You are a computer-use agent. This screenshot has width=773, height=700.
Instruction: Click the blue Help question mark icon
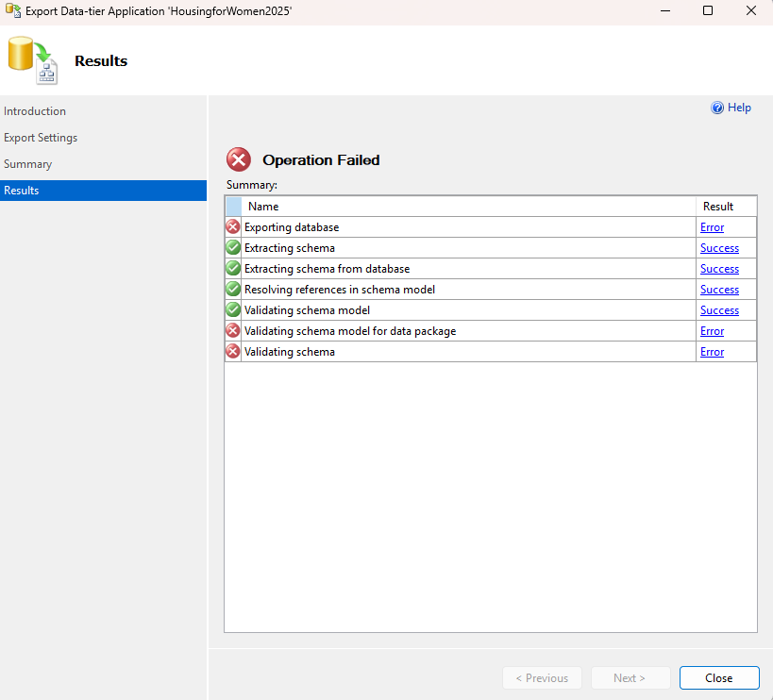[717, 108]
